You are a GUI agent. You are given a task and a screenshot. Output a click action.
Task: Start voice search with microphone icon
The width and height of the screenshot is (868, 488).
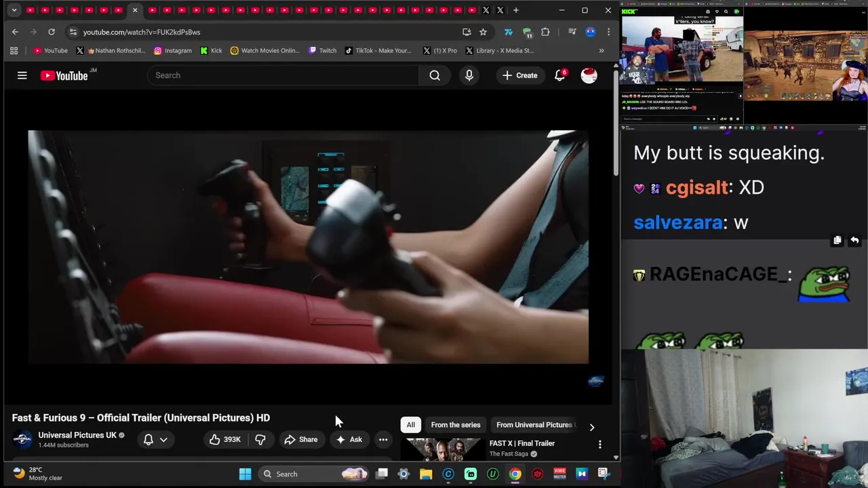pyautogui.click(x=469, y=75)
